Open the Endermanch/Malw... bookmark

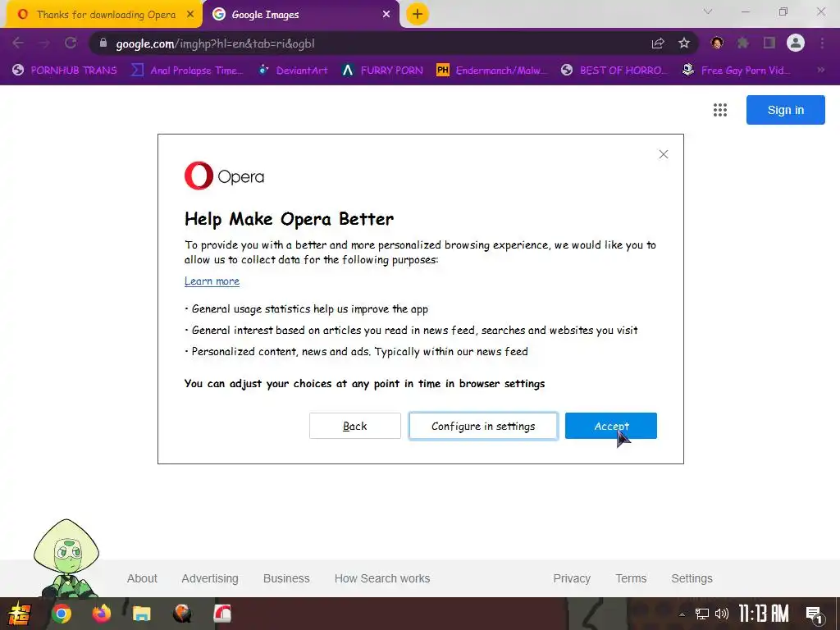coord(492,71)
